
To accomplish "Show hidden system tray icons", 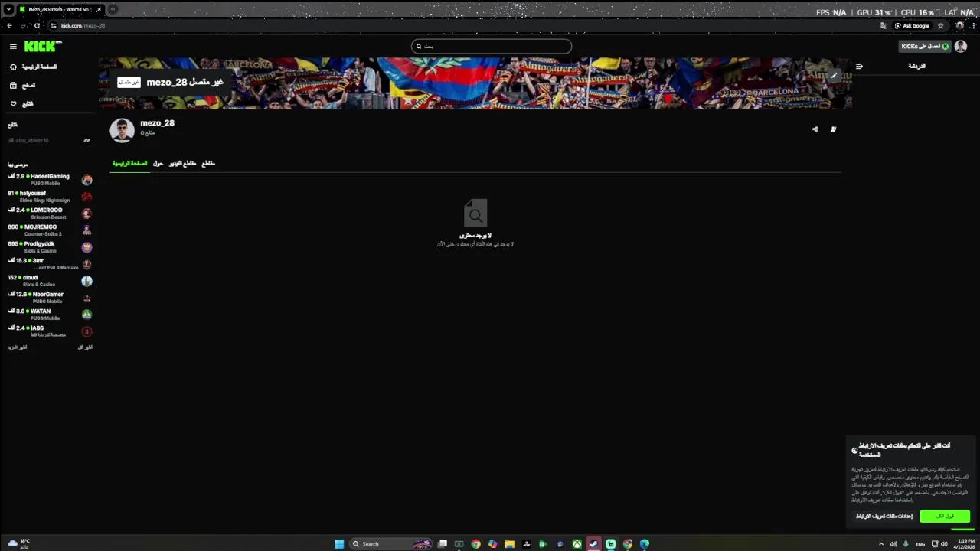I will point(880,544).
